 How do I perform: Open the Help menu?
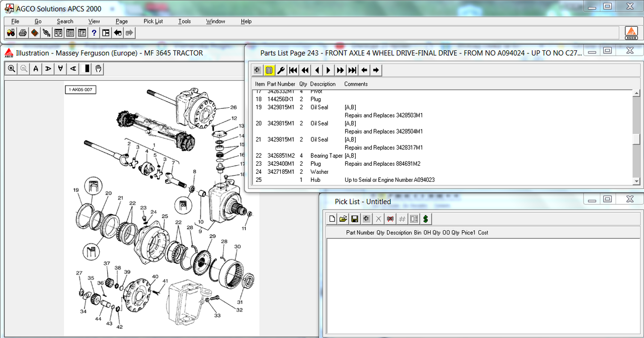point(246,21)
